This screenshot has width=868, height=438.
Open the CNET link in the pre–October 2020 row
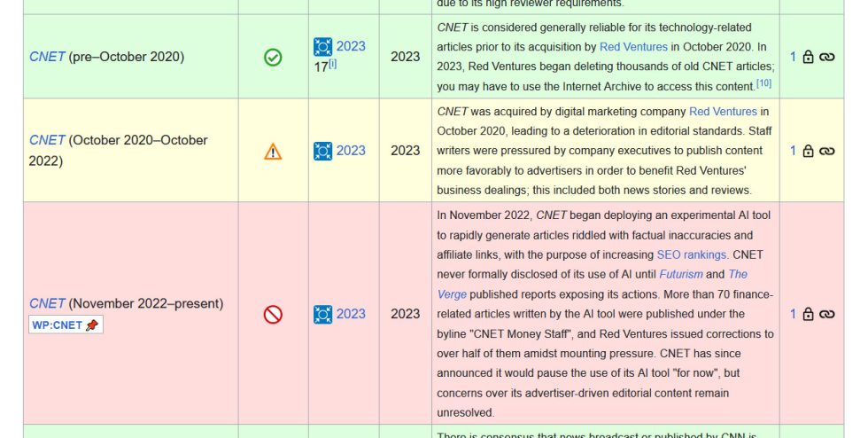(47, 57)
